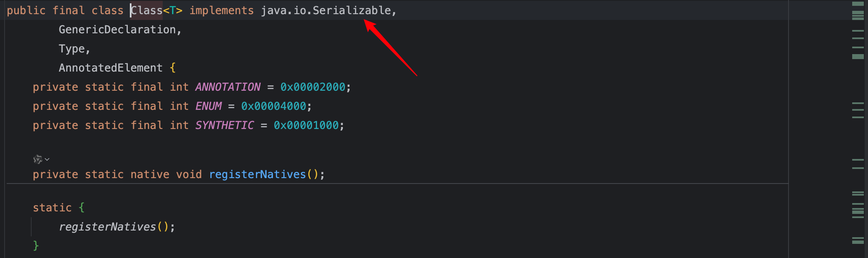Click the ANNOTATION constant name

228,87
